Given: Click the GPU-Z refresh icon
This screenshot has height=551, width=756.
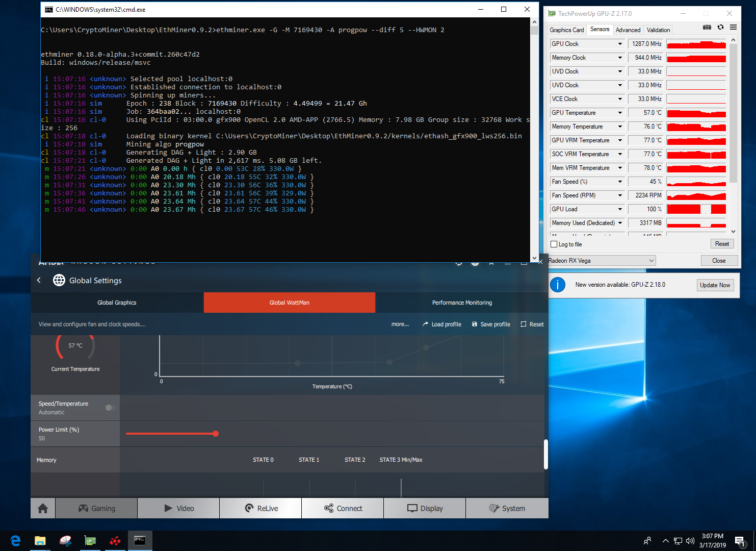Looking at the screenshot, I should pos(720,27).
